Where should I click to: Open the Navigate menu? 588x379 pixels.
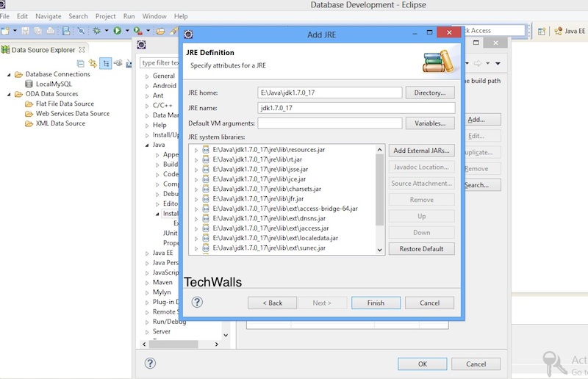click(49, 16)
